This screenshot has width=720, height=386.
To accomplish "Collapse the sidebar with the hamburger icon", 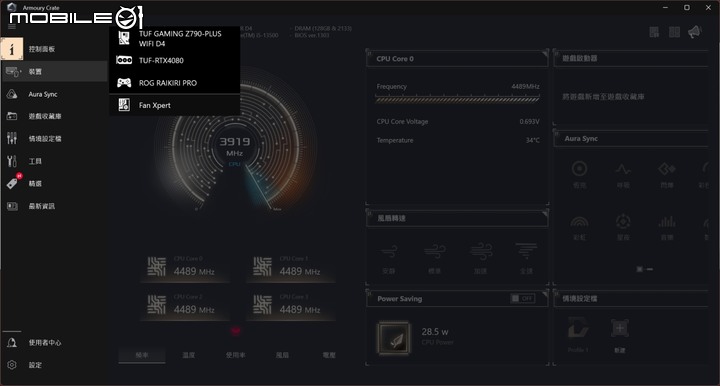I will [x=12, y=27].
